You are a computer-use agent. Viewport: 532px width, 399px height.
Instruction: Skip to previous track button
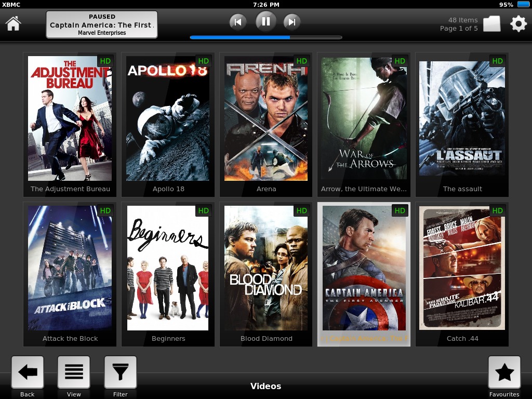[x=238, y=22]
